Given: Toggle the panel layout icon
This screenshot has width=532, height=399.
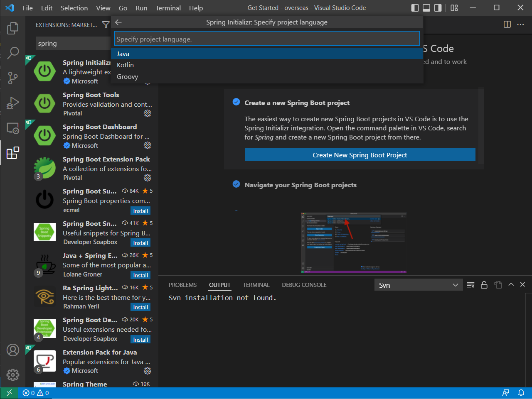Looking at the screenshot, I should click(426, 8).
